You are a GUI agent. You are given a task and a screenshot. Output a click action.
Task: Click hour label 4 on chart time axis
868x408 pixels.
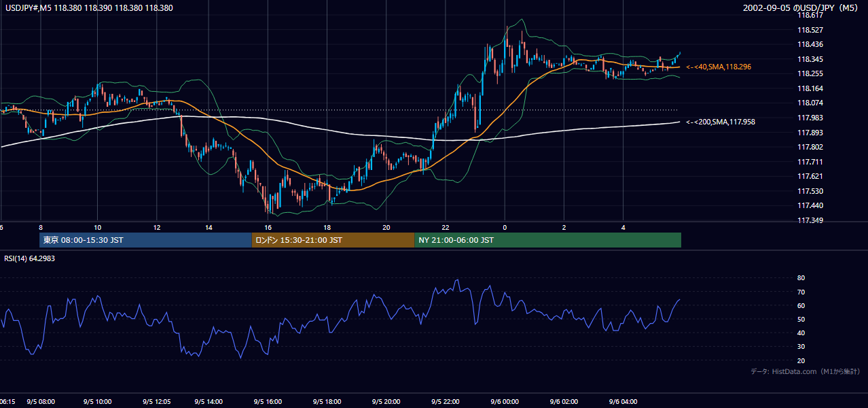[623, 227]
